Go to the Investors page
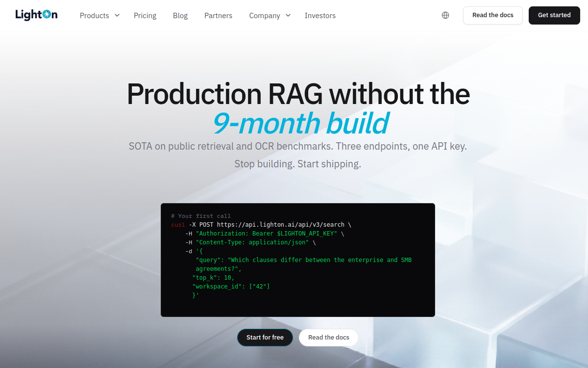The width and height of the screenshot is (588, 368). tap(320, 16)
